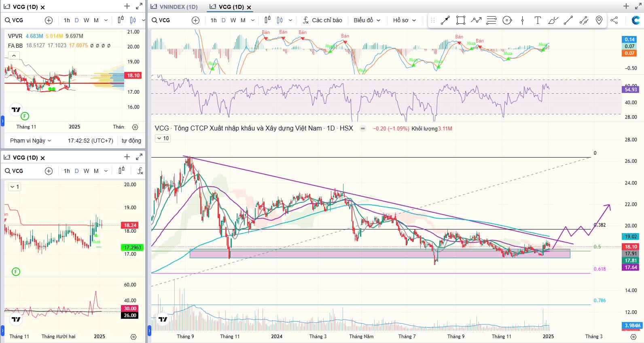Click VCG symbol search in main chart toolbar
The image size is (644, 343).
161,20
